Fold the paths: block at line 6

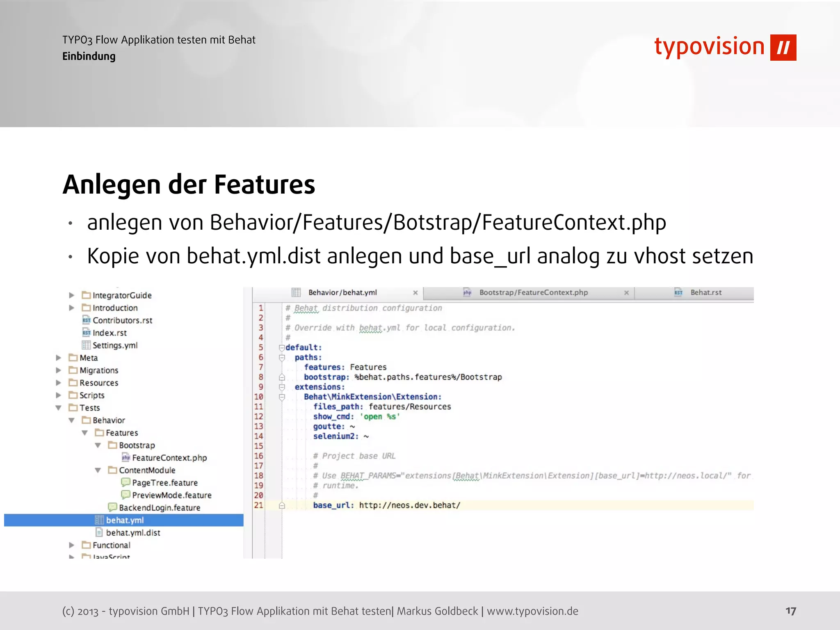pos(282,358)
